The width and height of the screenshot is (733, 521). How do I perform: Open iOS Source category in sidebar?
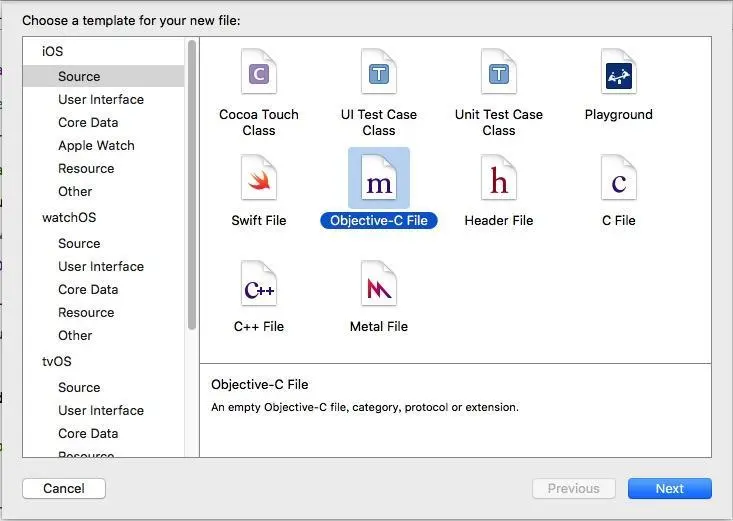click(x=79, y=76)
